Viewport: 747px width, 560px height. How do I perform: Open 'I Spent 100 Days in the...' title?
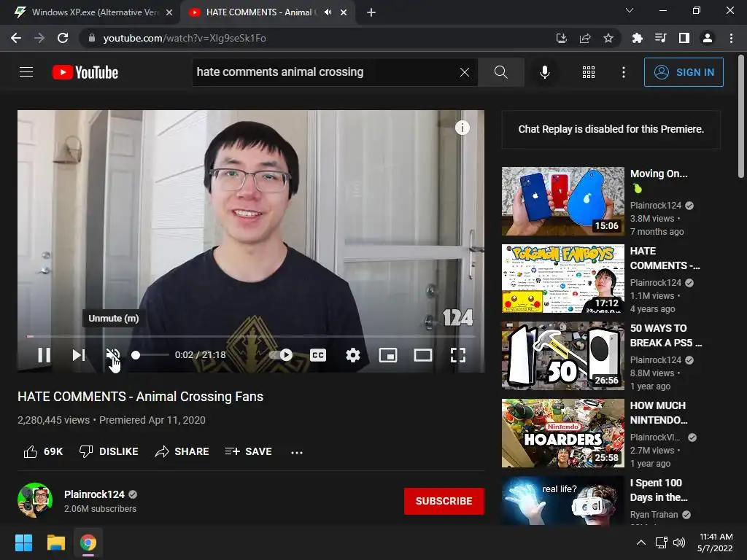(x=659, y=490)
